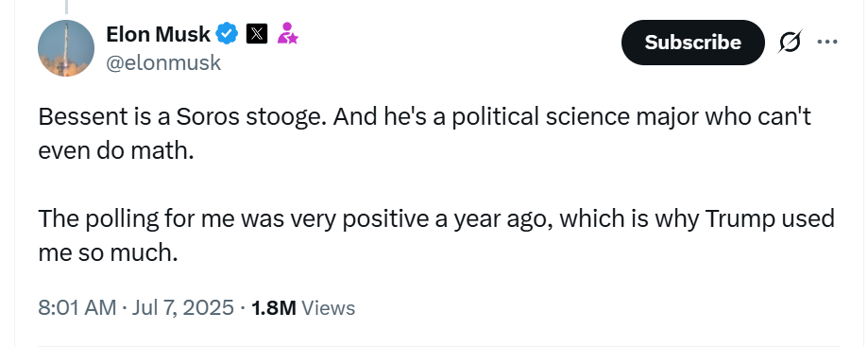Click the 8:01 AM post time
This screenshot has width=868, height=347.
(77, 307)
